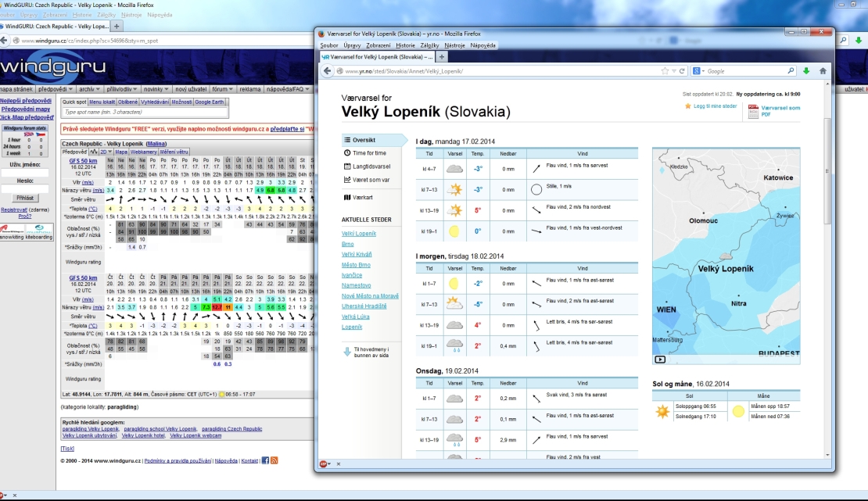Click the search magnifier in the yr.no Google box
Image resolution: width=868 pixels, height=501 pixels.
pos(791,71)
